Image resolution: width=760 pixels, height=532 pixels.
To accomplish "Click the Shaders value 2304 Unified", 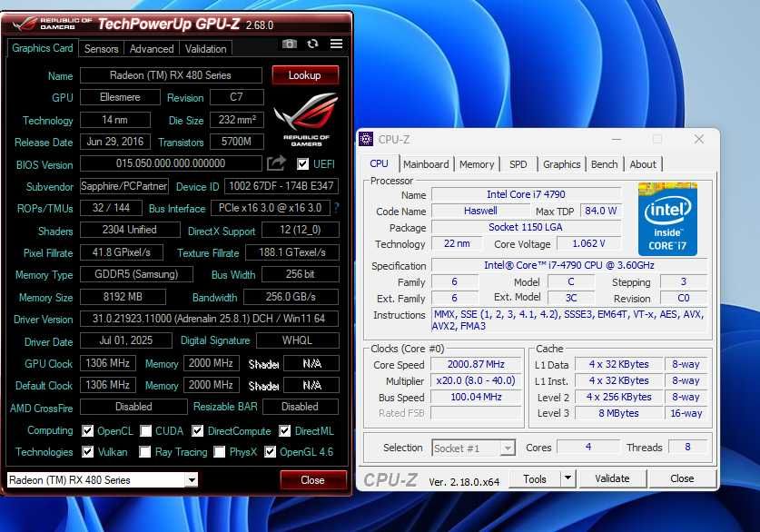I will pos(130,230).
